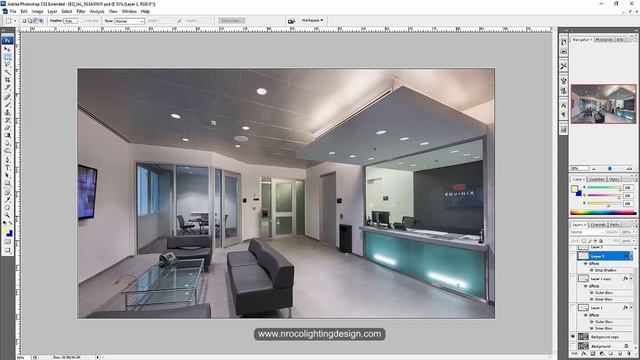Open status bar info arrow

click(98, 357)
